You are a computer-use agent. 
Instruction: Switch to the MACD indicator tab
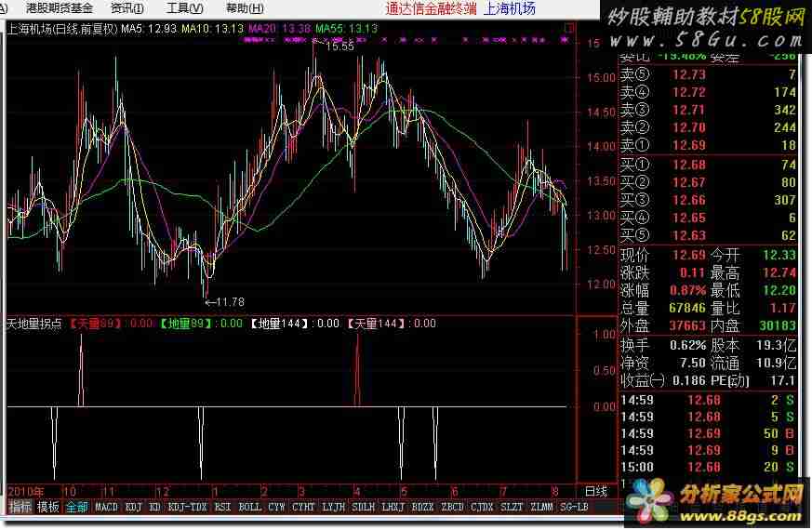(106, 507)
